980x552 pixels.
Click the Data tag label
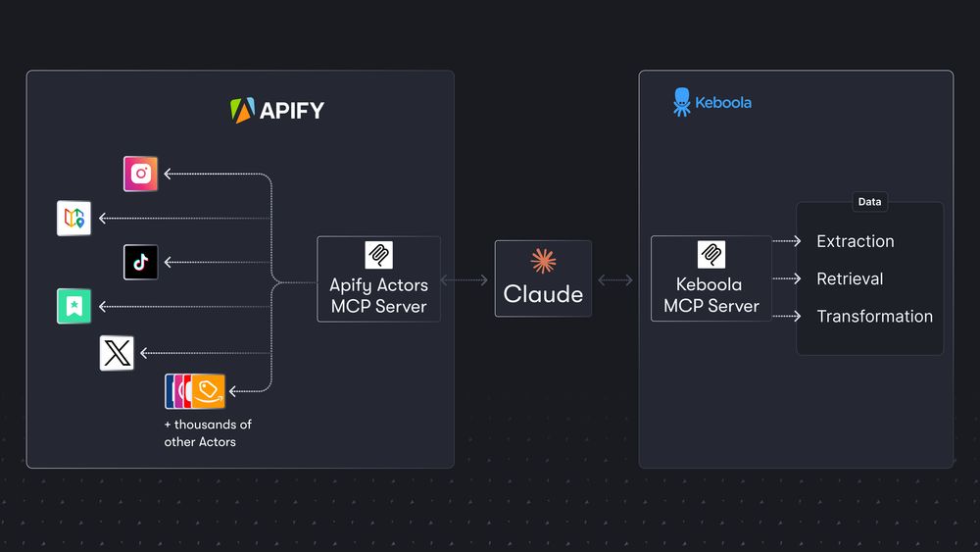(869, 201)
